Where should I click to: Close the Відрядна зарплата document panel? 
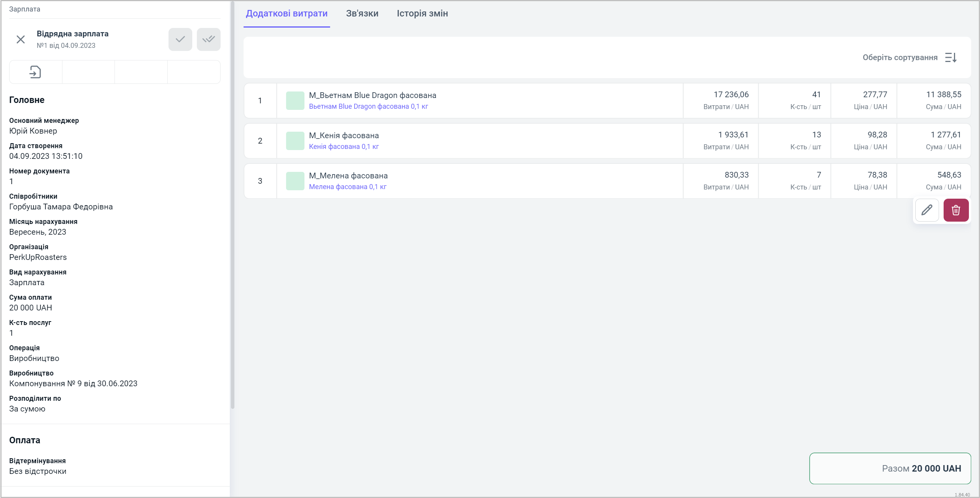coord(21,39)
